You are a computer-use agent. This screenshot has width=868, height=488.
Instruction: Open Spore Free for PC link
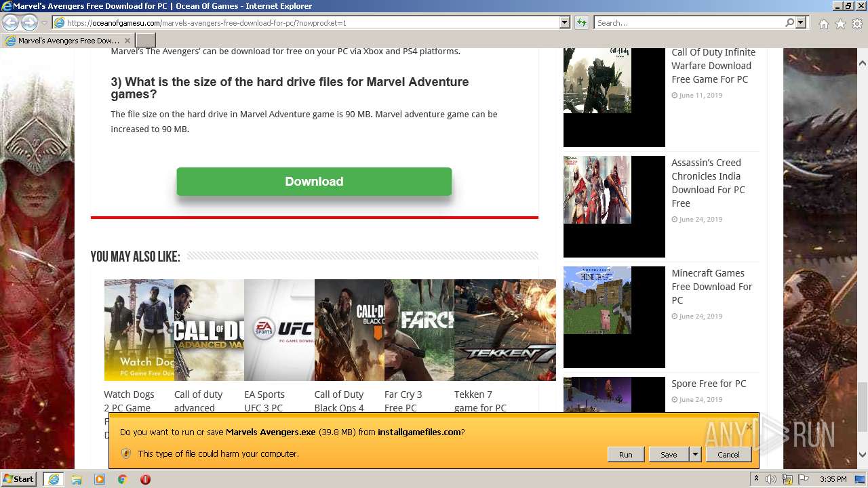pos(709,384)
